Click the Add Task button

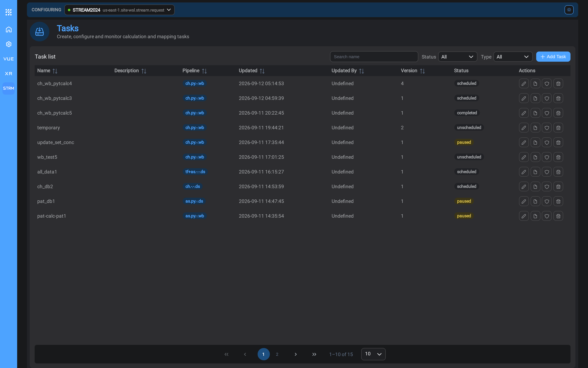553,57
